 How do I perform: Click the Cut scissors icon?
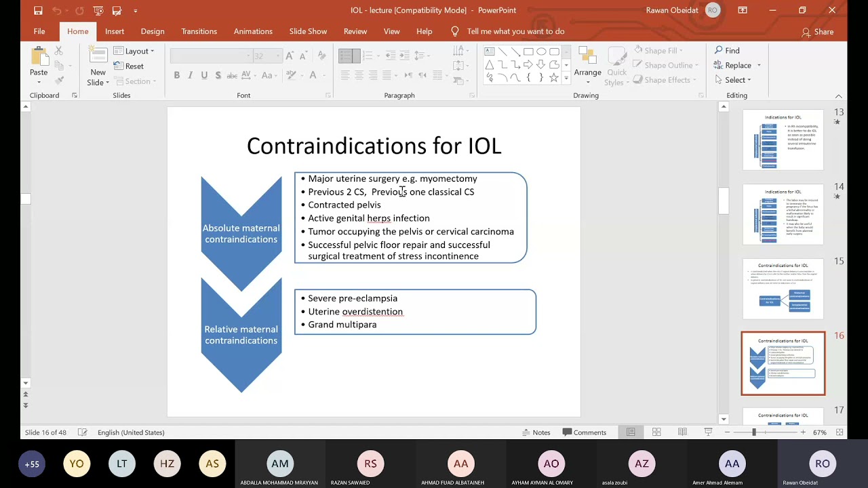point(58,51)
